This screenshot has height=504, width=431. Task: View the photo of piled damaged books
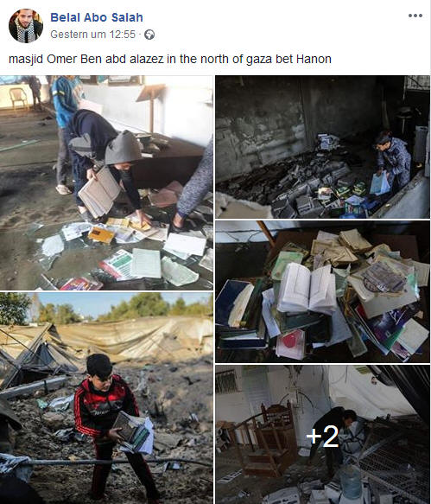[x=322, y=291]
